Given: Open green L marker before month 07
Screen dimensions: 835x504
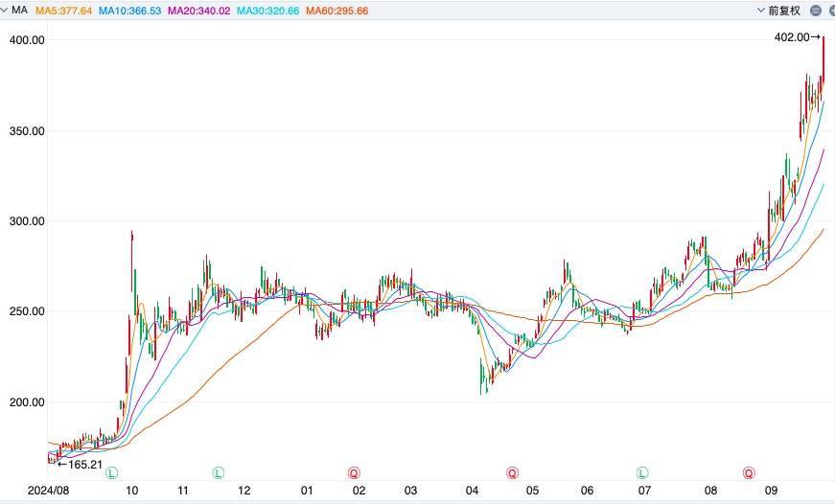Looking at the screenshot, I should [641, 472].
